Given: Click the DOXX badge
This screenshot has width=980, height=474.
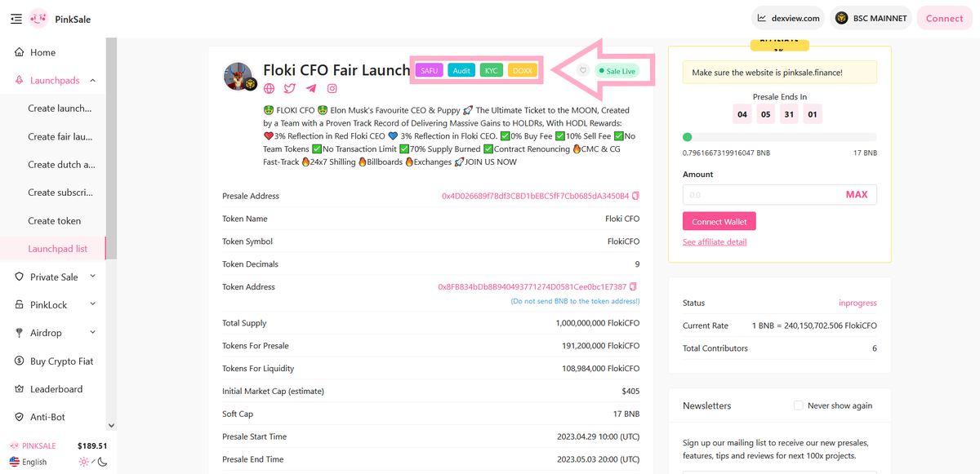Looking at the screenshot, I should pos(522,71).
